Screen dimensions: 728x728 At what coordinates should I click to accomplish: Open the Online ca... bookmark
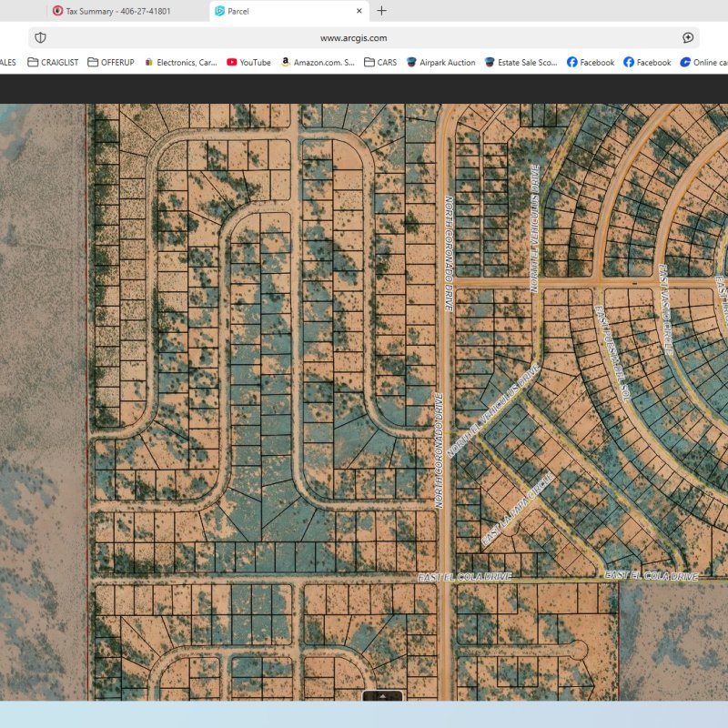point(703,62)
